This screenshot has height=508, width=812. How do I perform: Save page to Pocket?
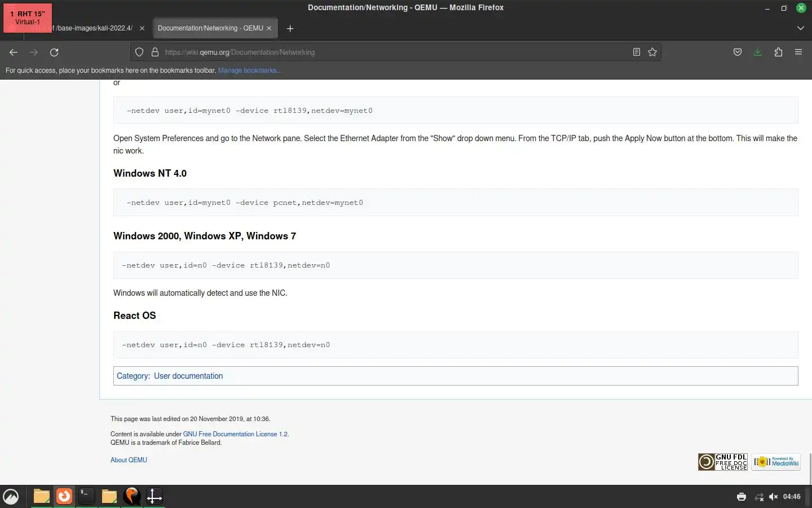click(x=737, y=52)
